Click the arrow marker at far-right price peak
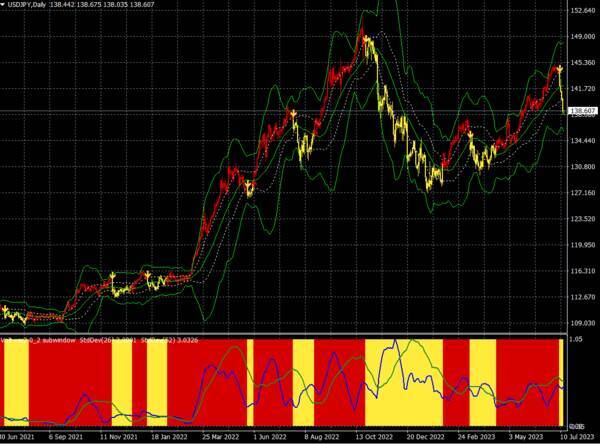Viewport: 600px width, 444px height. pyautogui.click(x=561, y=69)
